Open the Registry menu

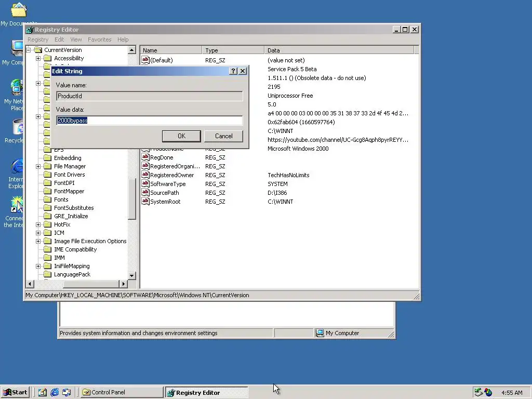tap(38, 39)
